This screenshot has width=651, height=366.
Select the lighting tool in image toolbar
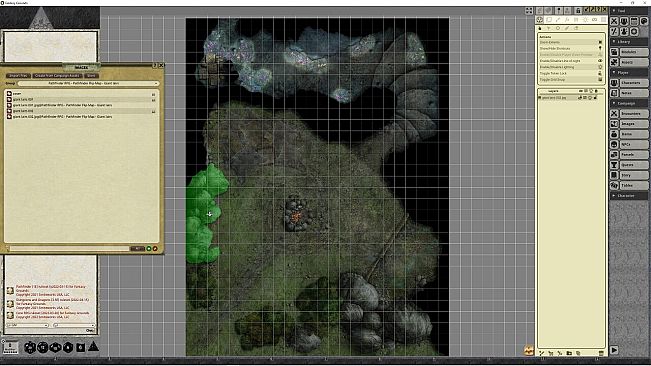585,20
